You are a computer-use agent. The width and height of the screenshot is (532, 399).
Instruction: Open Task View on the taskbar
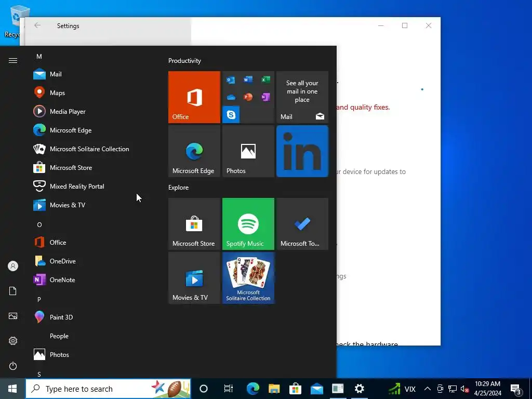point(229,389)
